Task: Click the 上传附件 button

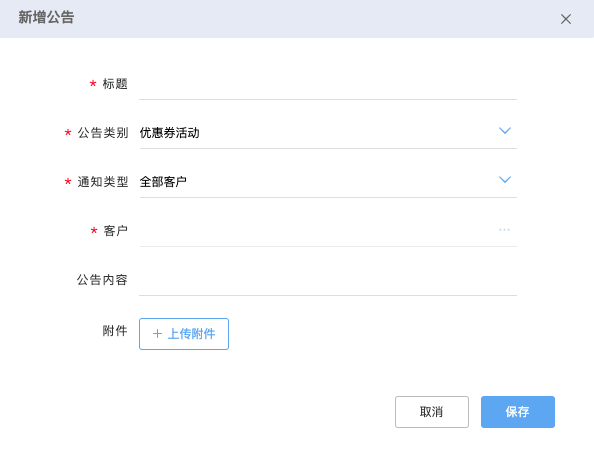Action: (184, 334)
